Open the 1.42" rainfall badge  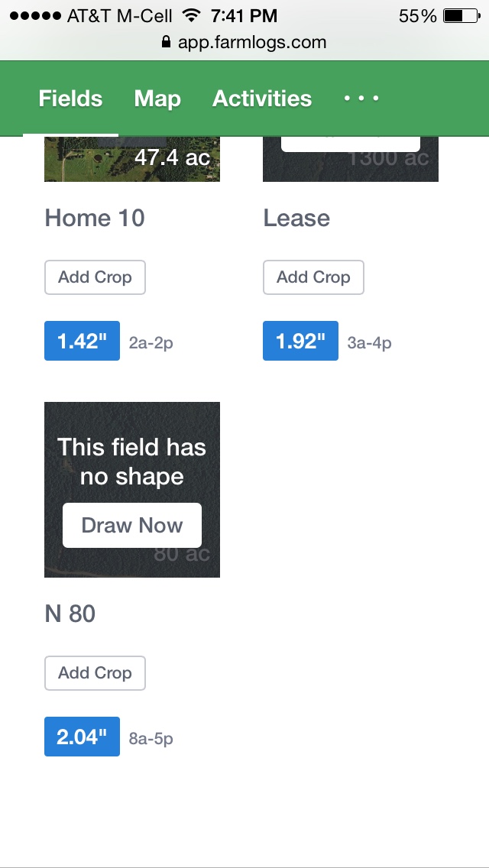coord(82,341)
